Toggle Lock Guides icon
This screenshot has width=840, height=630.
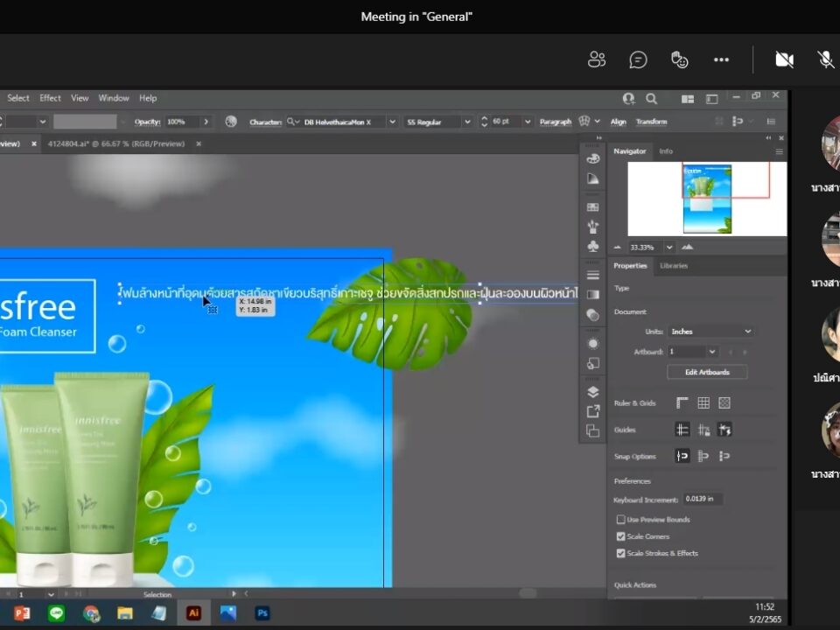703,430
